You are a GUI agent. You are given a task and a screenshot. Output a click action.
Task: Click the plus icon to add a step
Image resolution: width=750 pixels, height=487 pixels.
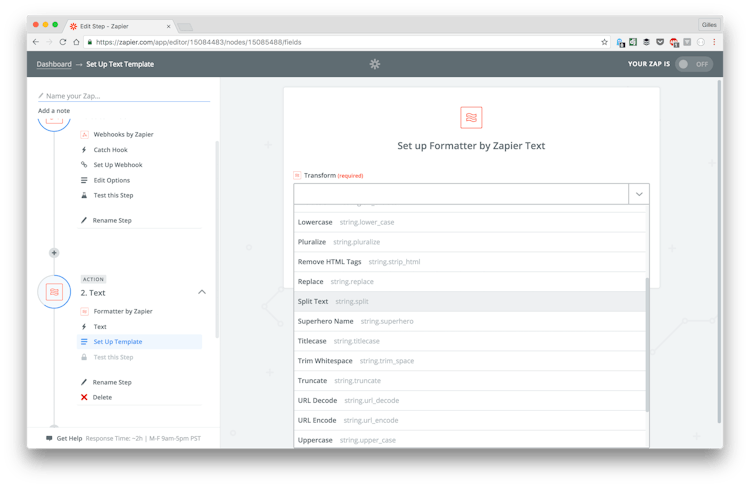pyautogui.click(x=54, y=253)
